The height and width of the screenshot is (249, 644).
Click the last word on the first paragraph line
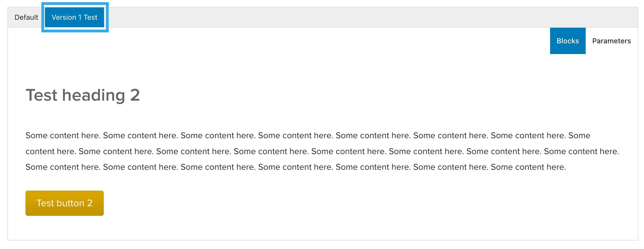pyautogui.click(x=579, y=135)
